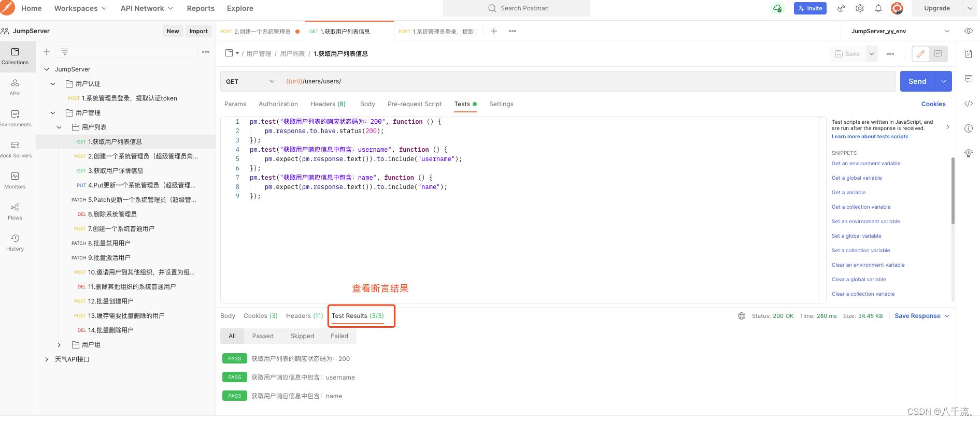Show only Failed test results
Image resolution: width=980 pixels, height=421 pixels.
(339, 336)
